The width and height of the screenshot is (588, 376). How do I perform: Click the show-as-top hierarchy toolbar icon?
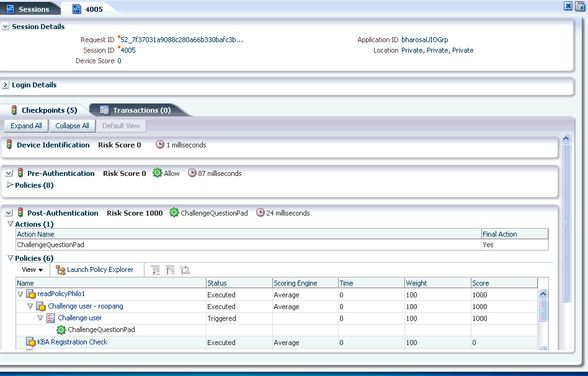click(184, 270)
